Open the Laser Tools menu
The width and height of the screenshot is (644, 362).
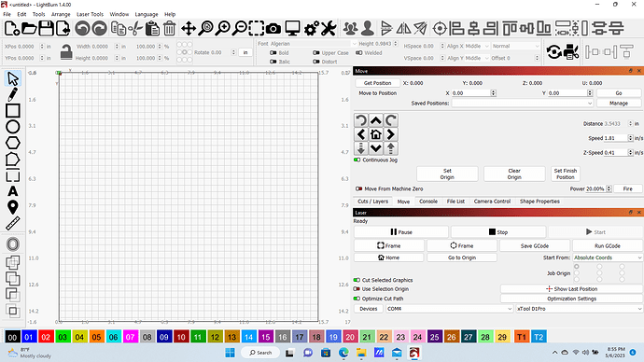[90, 14]
